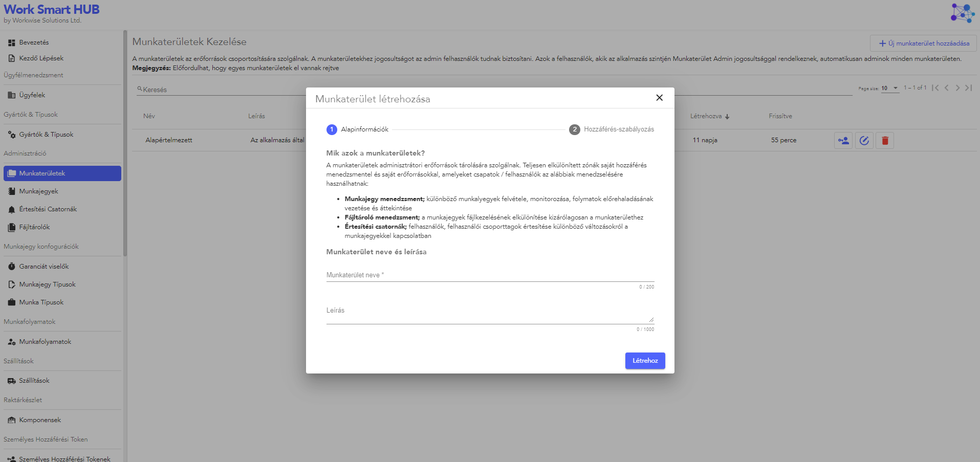Open the Munkaterületek sidebar section
Viewport: 980px width, 462px height.
(42, 173)
